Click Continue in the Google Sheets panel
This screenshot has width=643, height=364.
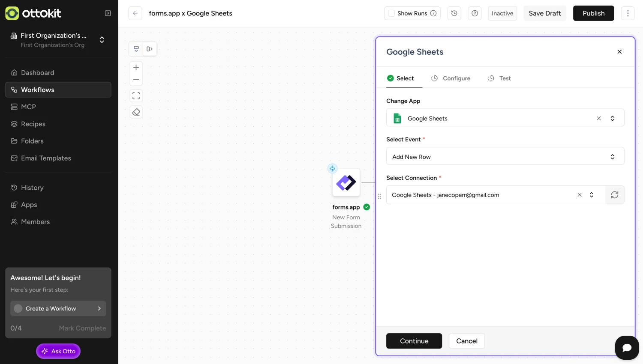click(x=414, y=341)
